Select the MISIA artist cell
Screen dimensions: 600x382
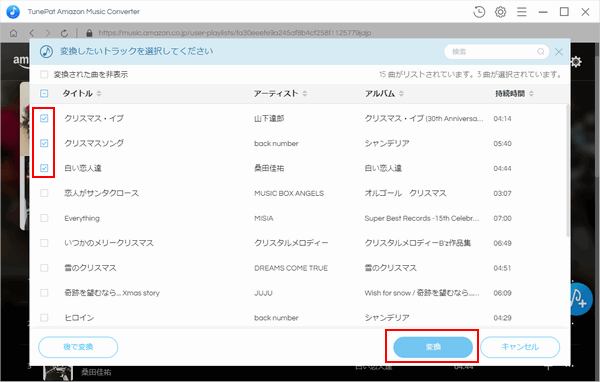tap(264, 218)
